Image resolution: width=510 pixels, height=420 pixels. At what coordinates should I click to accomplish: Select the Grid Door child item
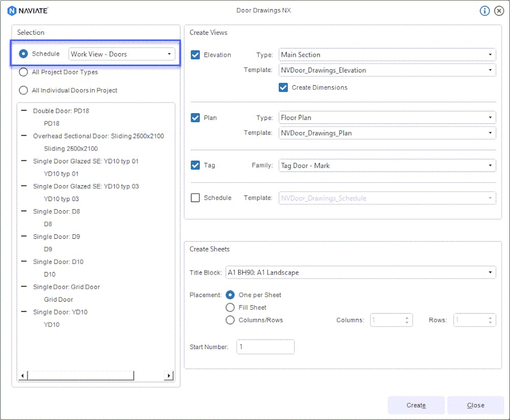point(59,299)
